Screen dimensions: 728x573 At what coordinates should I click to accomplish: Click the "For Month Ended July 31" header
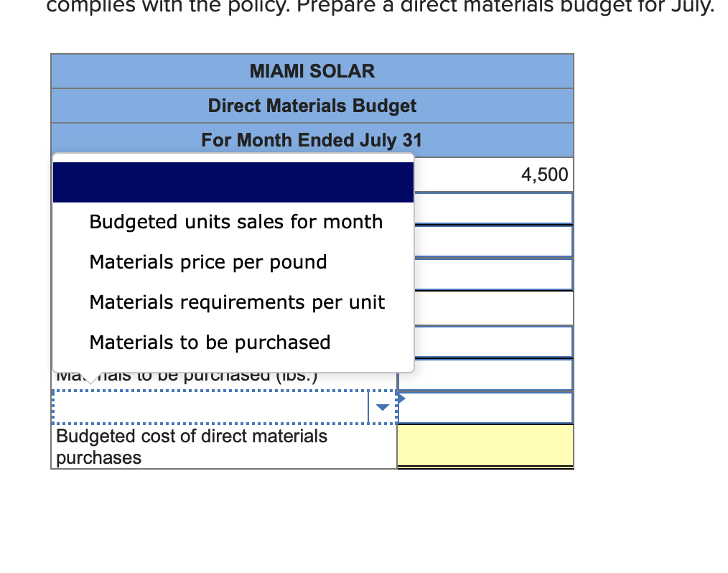[x=312, y=139]
